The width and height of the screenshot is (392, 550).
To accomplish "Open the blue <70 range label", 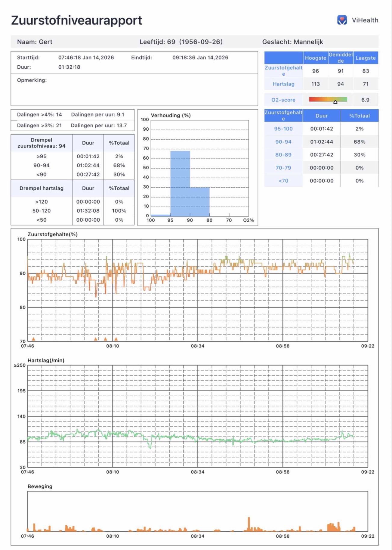I will click(x=283, y=181).
